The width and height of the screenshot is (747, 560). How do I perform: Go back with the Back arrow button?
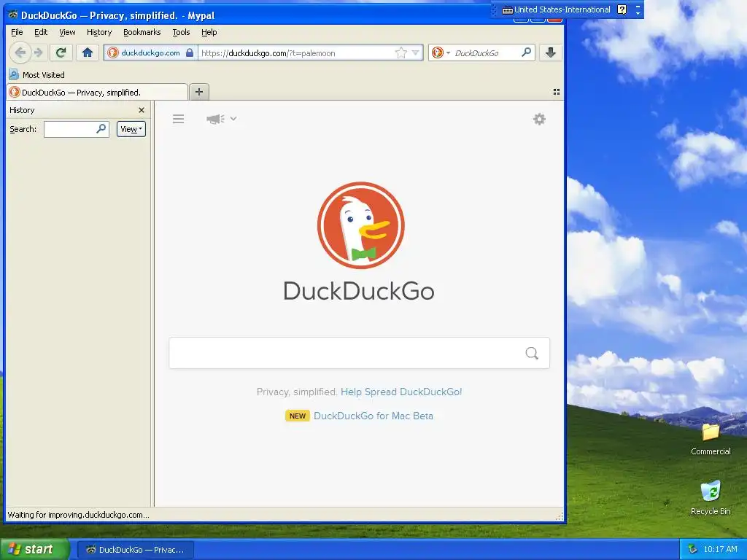pyautogui.click(x=20, y=52)
